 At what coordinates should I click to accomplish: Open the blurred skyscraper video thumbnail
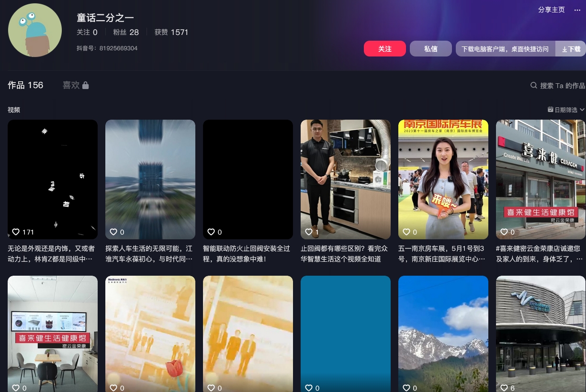[x=150, y=179]
